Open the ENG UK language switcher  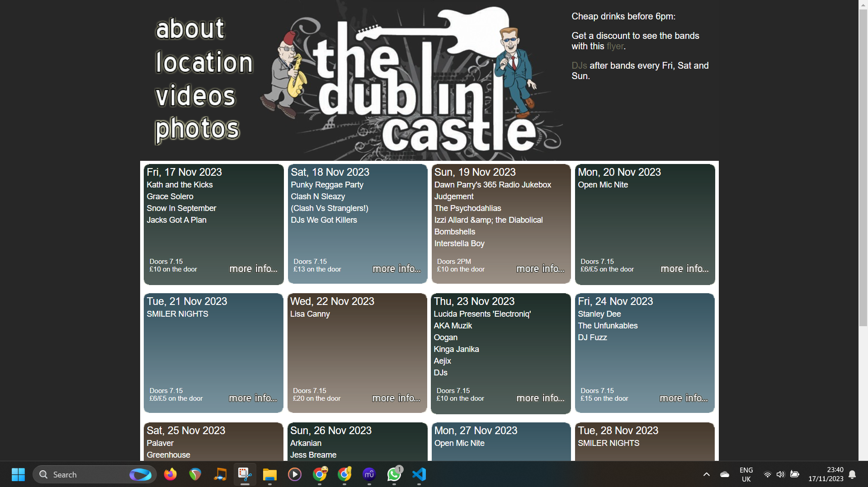[746, 474]
